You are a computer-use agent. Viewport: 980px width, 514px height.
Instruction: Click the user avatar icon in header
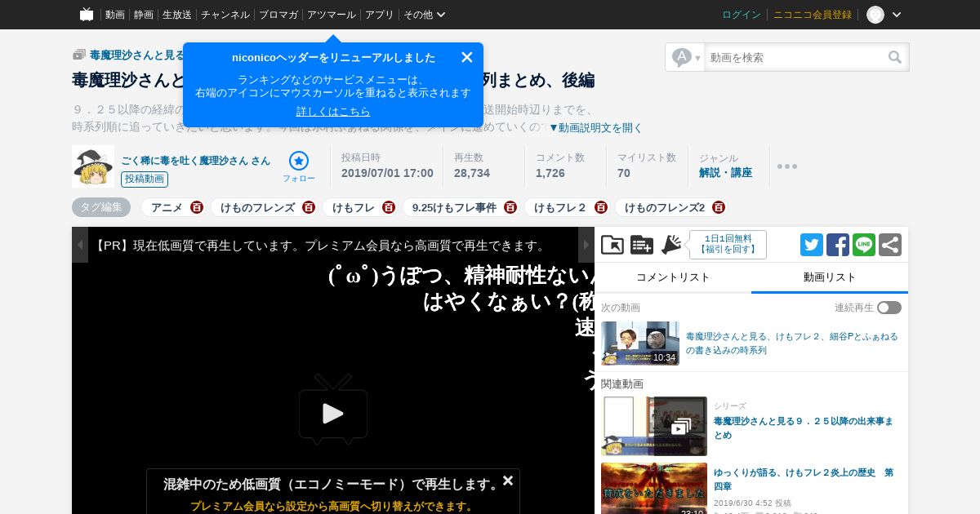click(875, 15)
